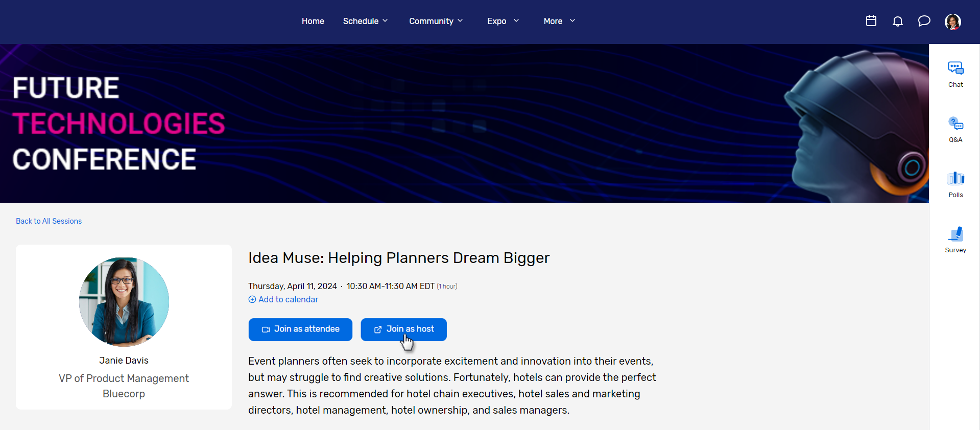This screenshot has width=980, height=430.
Task: Go to Home in navigation
Action: pos(313,21)
